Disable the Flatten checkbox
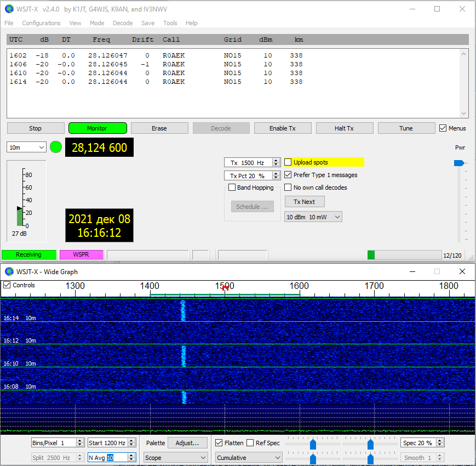 click(x=219, y=442)
